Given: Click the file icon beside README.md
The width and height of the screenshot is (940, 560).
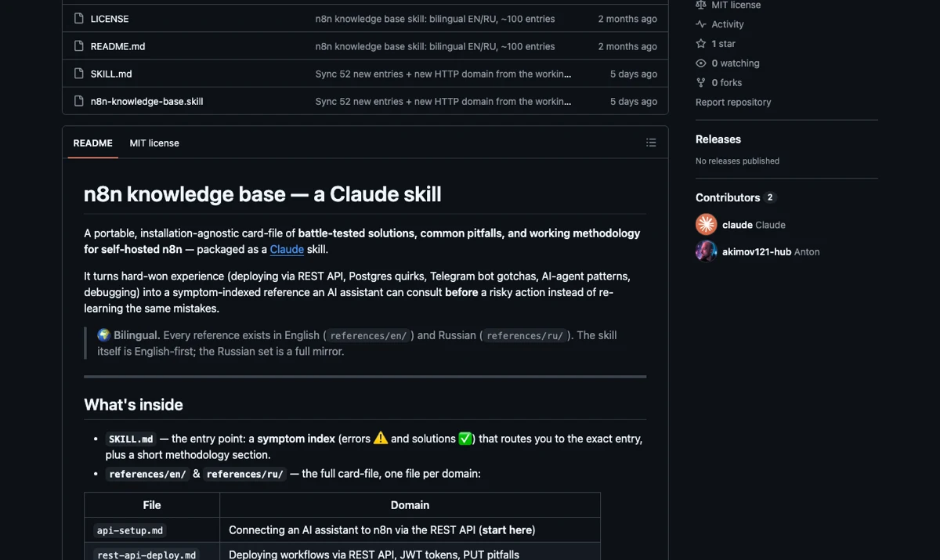Looking at the screenshot, I should point(78,46).
